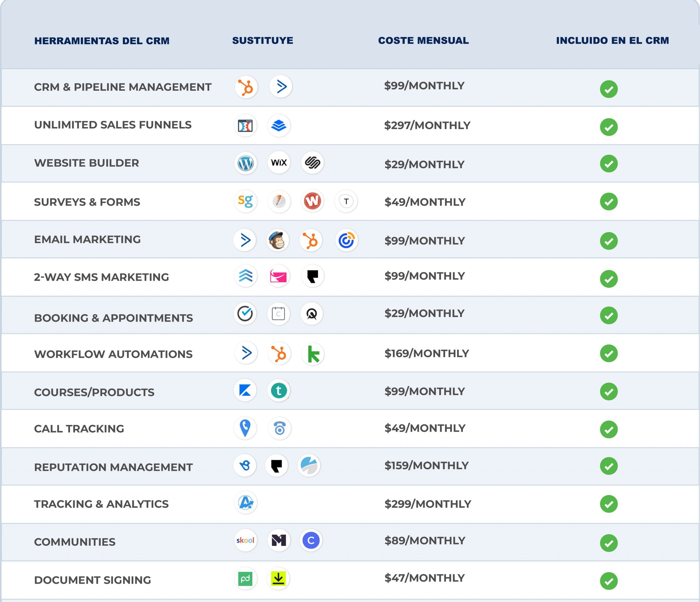Click the ClickFunnels icon in Sales Funnels row

point(245,126)
